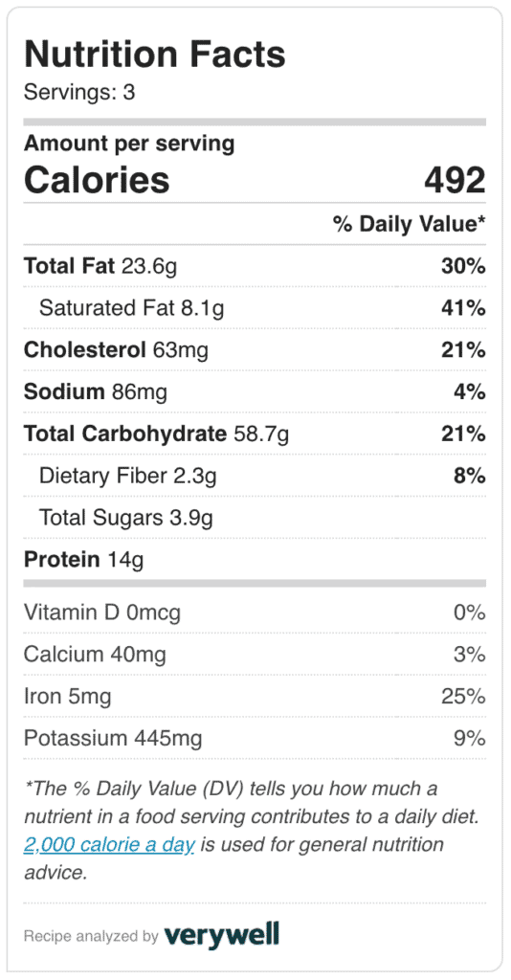Select the Total Carbohydrate 58.7g row
This screenshot has width=511, height=980.
click(255, 434)
